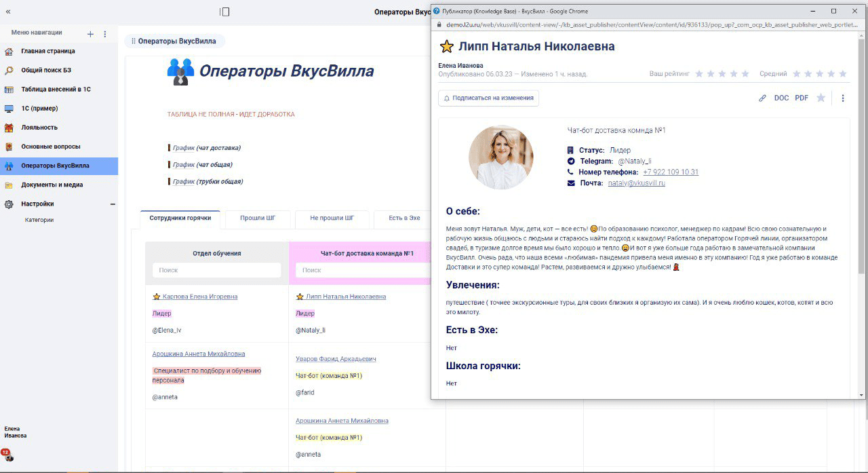Copy link via chain icon in article toolbar

[762, 98]
